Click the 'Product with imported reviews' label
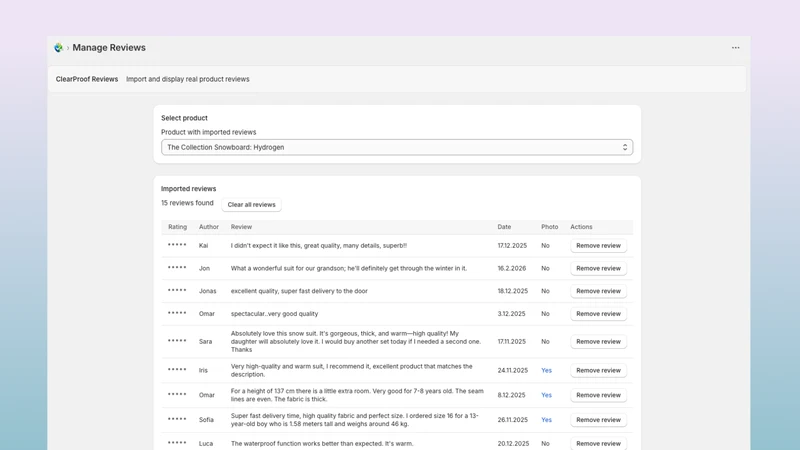 coord(209,132)
